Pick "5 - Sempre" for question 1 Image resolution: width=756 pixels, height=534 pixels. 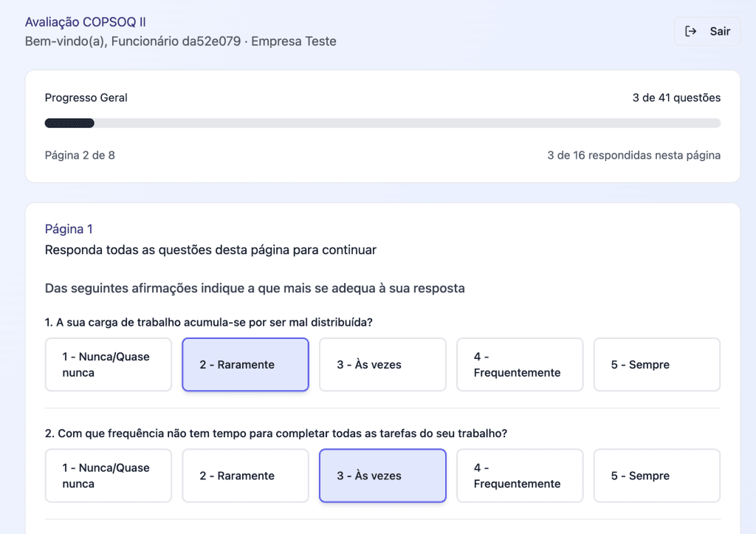(x=656, y=364)
